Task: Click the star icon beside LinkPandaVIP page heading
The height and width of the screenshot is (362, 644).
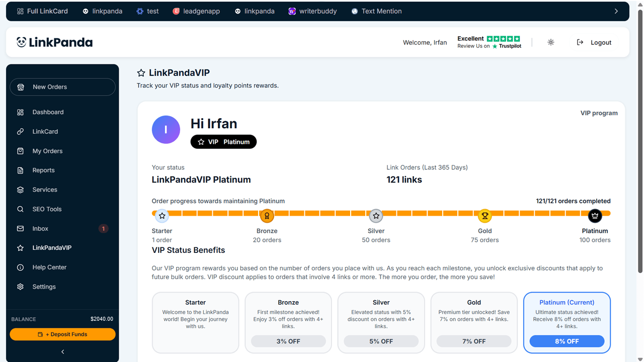Action: coord(141,73)
